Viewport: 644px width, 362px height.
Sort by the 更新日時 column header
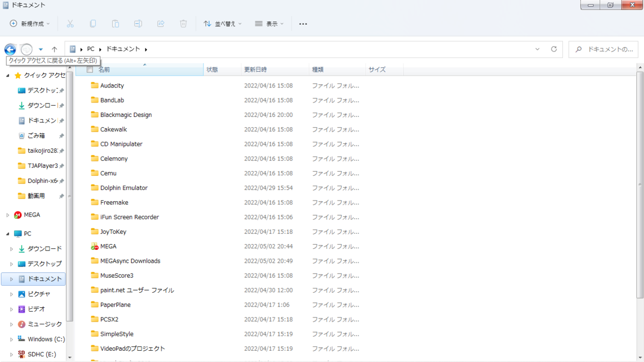coord(275,70)
